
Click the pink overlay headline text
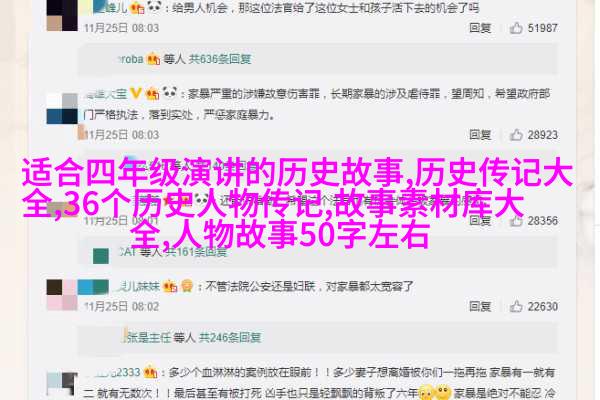pyautogui.click(x=297, y=204)
